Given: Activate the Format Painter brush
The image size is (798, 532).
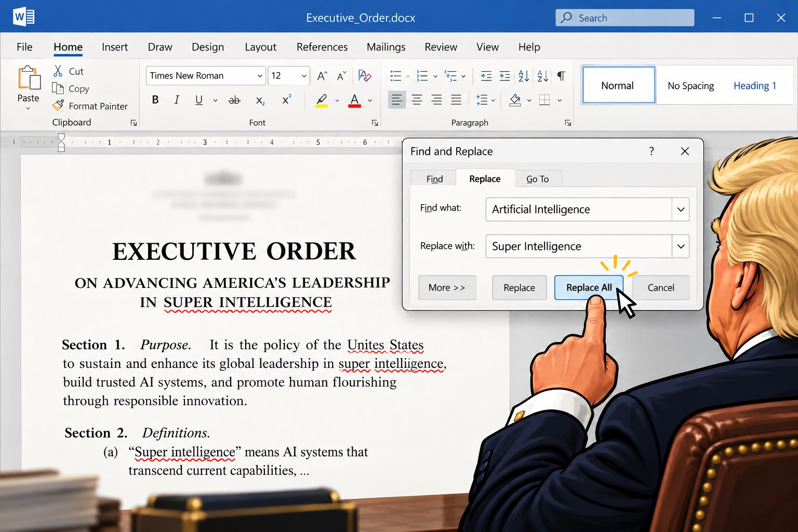Looking at the screenshot, I should (x=58, y=105).
